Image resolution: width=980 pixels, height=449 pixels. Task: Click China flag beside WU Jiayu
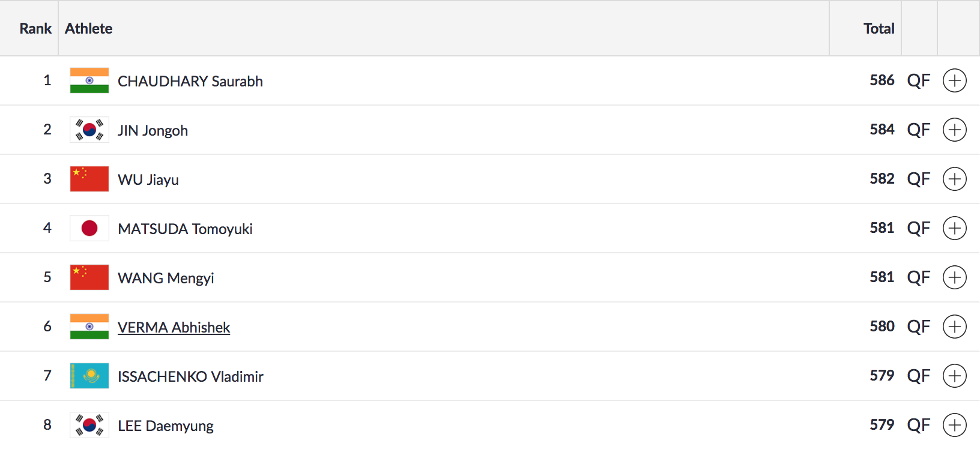(89, 179)
